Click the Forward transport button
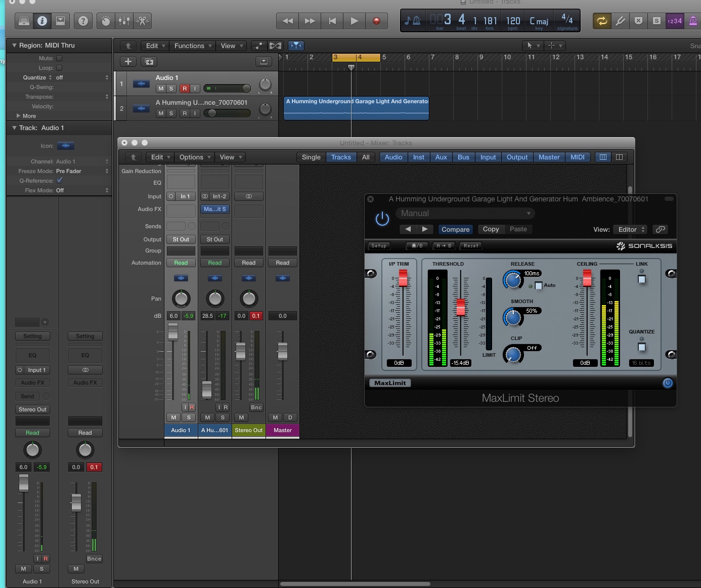701x588 pixels. (310, 21)
